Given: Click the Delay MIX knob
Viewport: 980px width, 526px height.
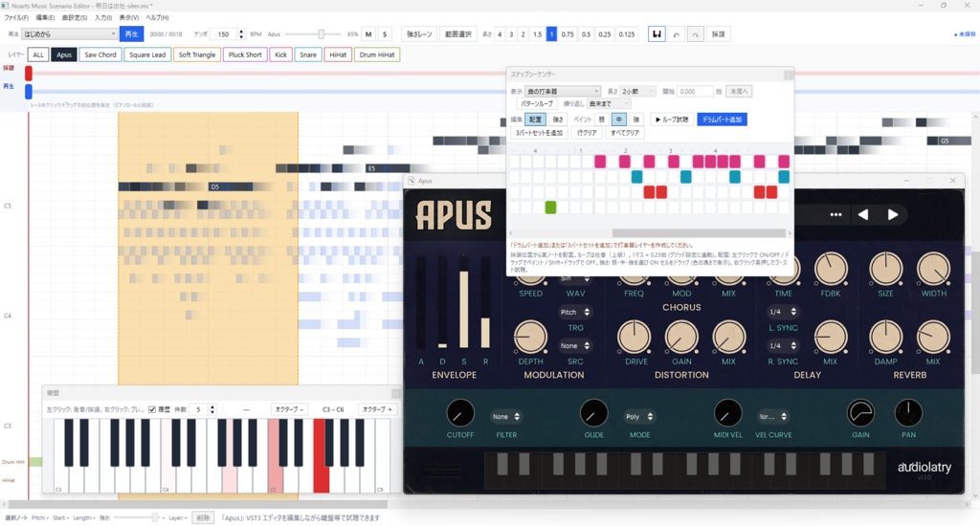Looking at the screenshot, I should click(x=831, y=338).
